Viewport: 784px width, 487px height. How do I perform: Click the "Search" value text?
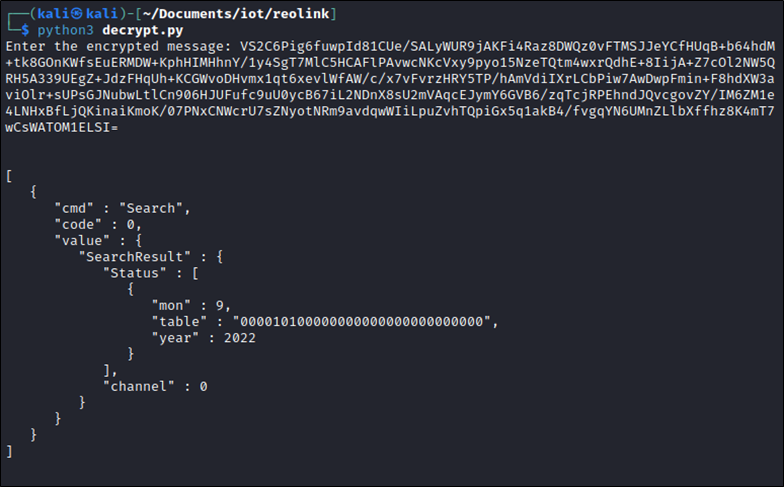pos(151,208)
